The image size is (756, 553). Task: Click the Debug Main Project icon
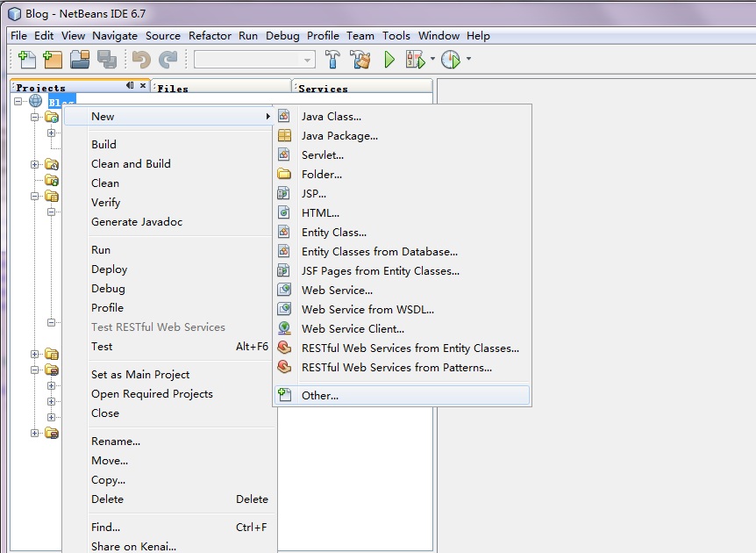[416, 60]
